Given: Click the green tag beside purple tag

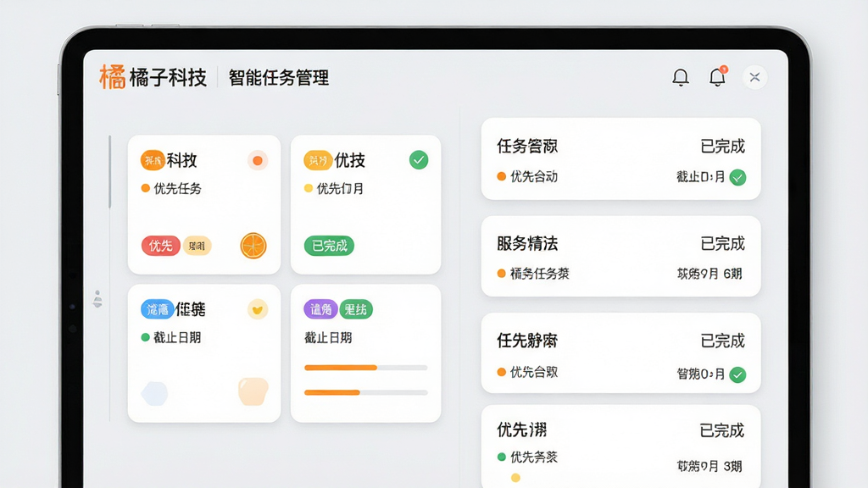Looking at the screenshot, I should point(355,309).
